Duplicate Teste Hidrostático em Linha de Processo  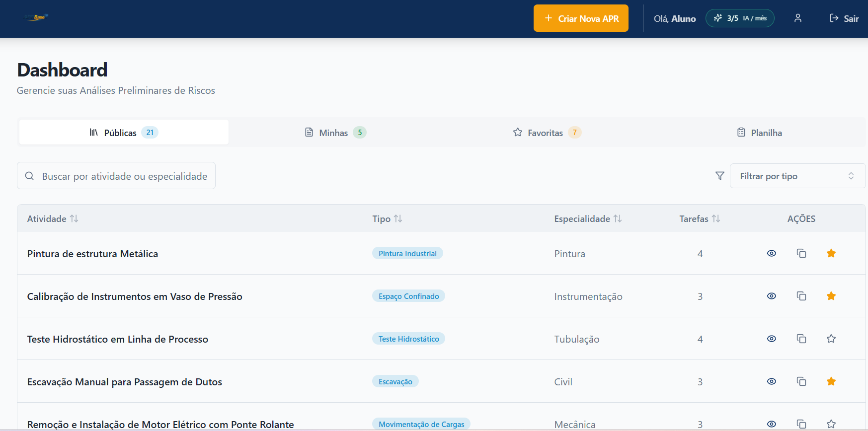click(x=801, y=339)
